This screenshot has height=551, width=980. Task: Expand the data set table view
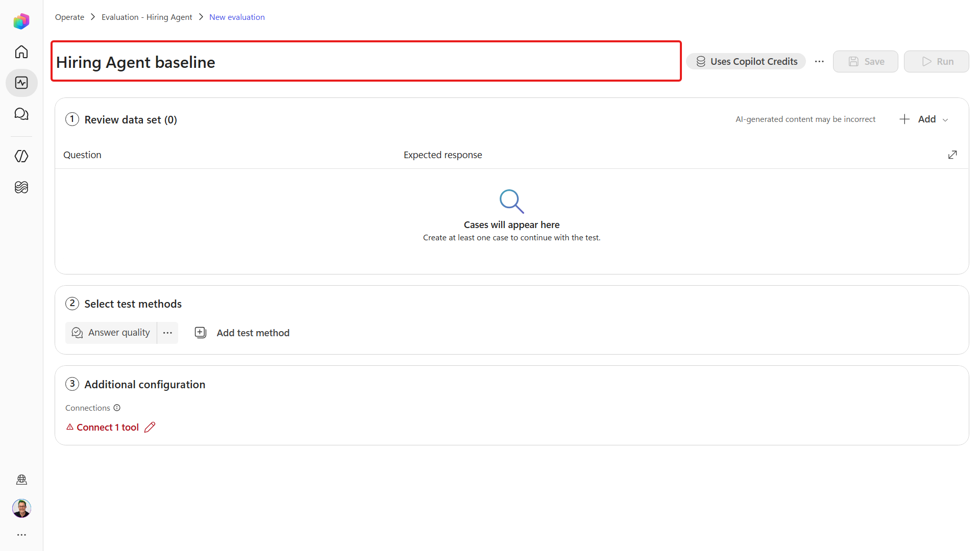pyautogui.click(x=952, y=155)
